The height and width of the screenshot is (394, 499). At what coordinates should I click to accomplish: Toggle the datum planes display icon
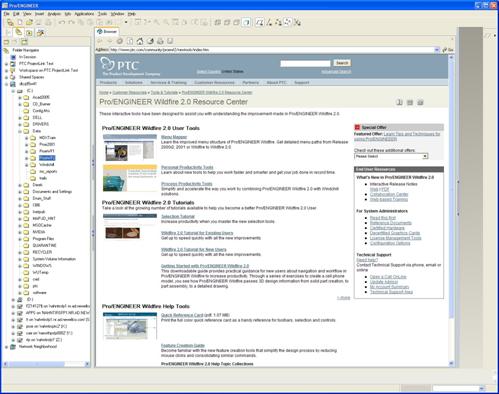point(259,22)
